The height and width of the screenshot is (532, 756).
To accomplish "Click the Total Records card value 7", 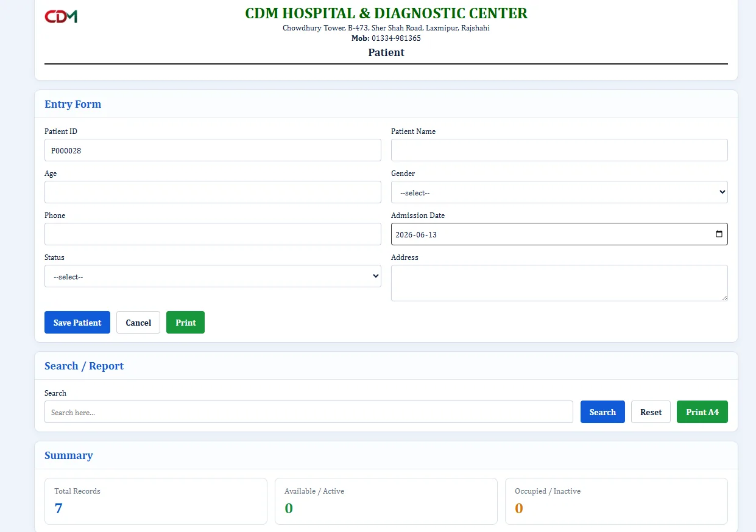I will click(x=58, y=508).
